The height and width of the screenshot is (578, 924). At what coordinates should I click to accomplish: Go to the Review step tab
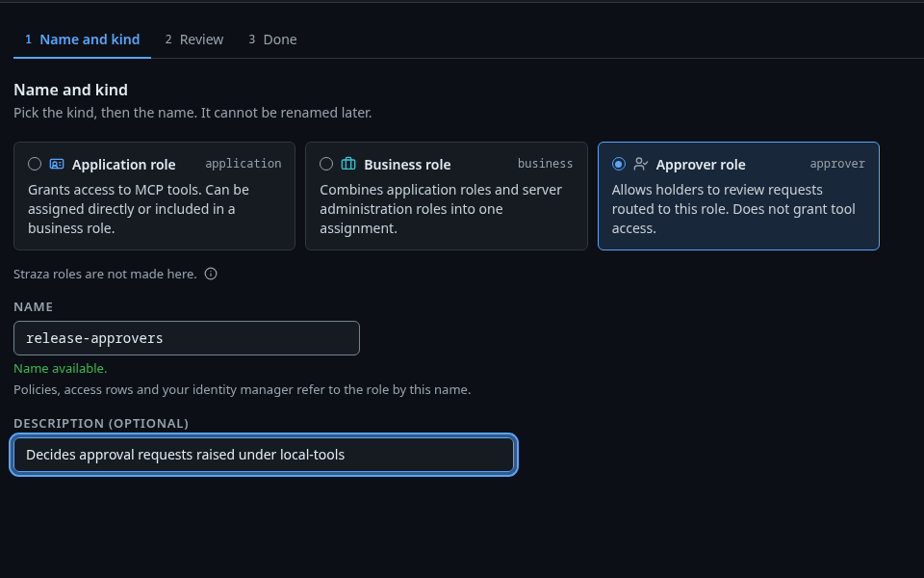pyautogui.click(x=193, y=39)
